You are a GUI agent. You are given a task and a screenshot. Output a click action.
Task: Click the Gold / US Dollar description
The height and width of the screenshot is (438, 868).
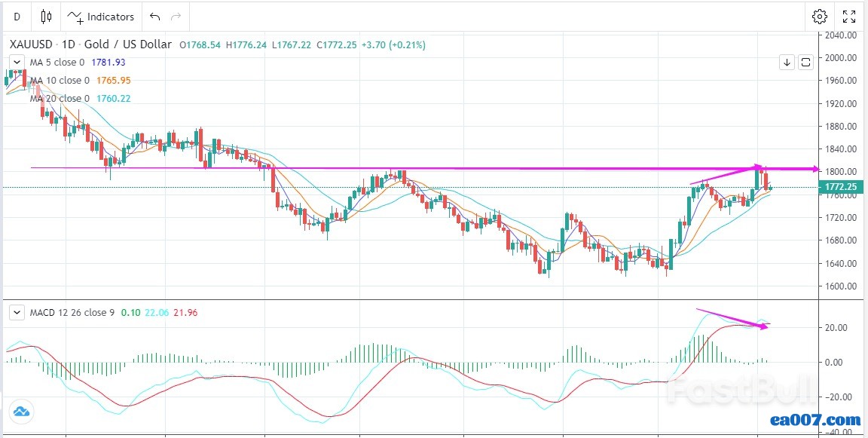(128, 44)
